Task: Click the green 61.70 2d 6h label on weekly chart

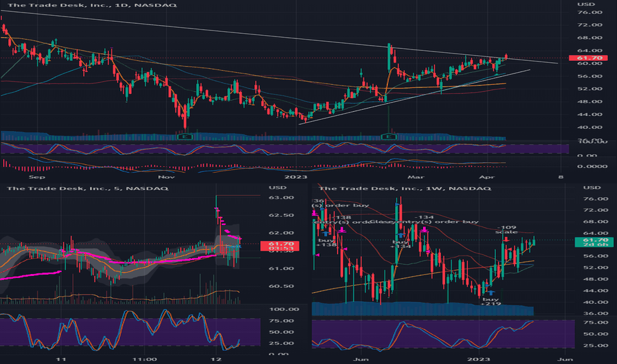Action: pyautogui.click(x=595, y=242)
